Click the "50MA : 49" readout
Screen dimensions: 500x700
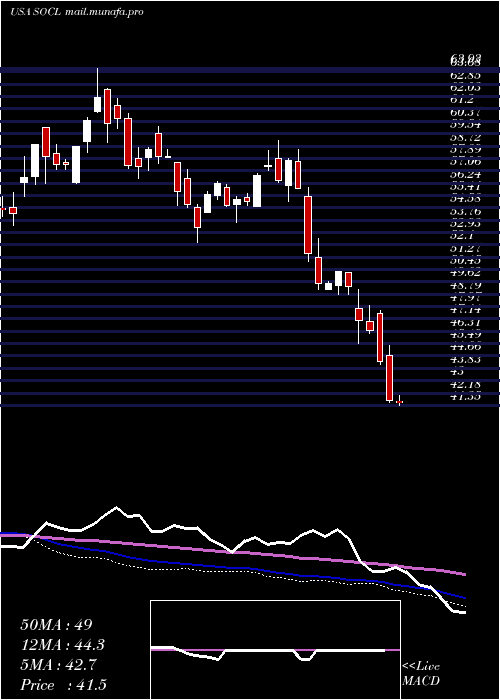tap(56, 625)
